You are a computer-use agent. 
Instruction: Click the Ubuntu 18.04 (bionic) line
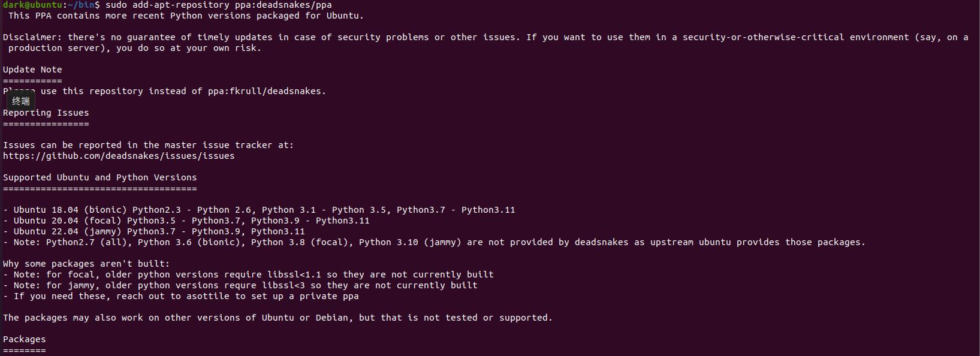click(259, 210)
